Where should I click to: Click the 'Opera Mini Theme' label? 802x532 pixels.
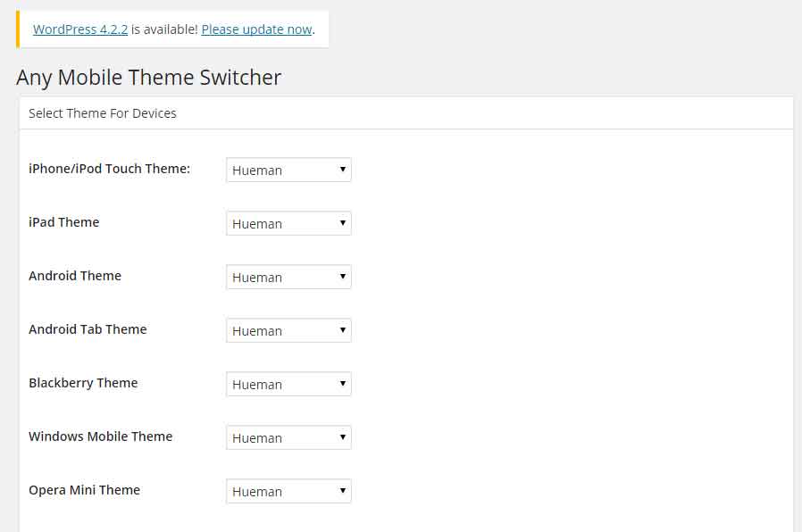(84, 490)
